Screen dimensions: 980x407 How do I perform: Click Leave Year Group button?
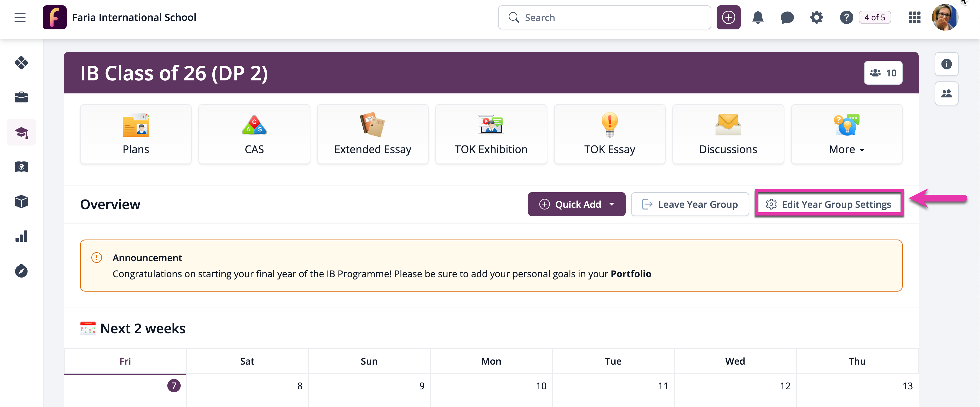click(690, 205)
